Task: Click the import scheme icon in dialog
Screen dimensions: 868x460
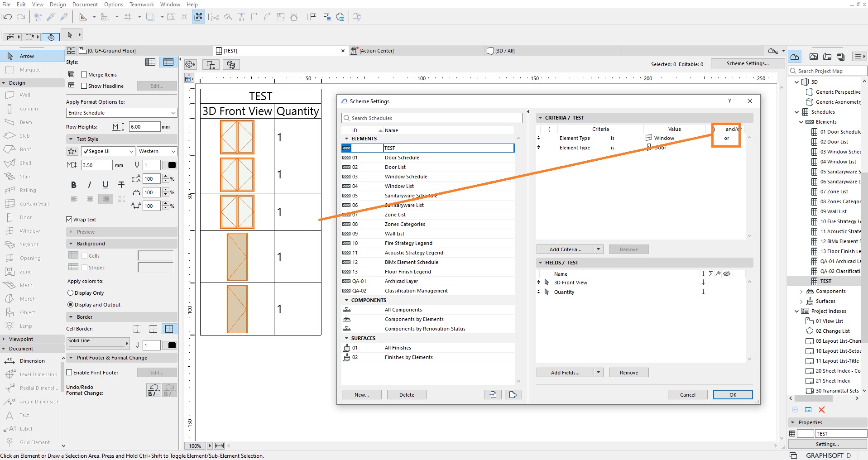Action: pos(493,395)
